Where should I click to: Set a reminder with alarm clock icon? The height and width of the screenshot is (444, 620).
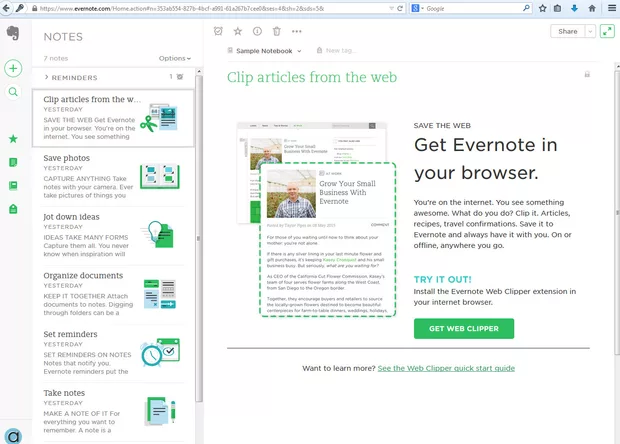coord(218,31)
